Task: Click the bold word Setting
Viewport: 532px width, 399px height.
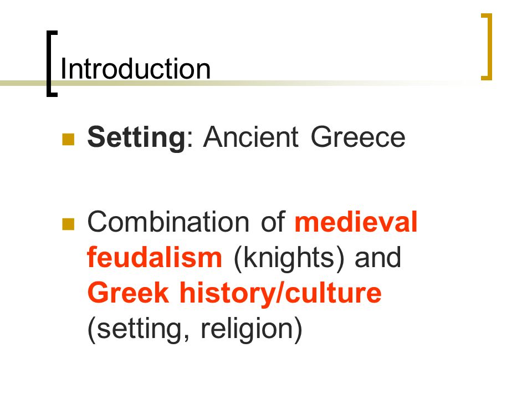Action: [136, 138]
